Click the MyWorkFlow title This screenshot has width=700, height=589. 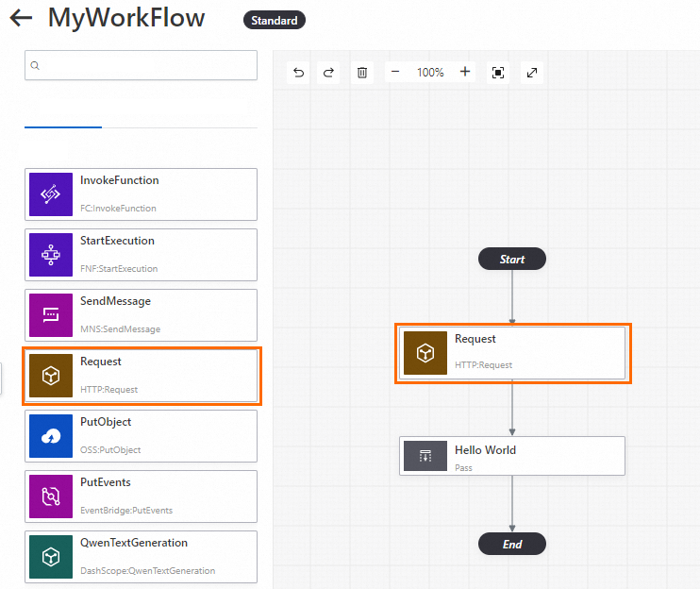click(x=126, y=18)
